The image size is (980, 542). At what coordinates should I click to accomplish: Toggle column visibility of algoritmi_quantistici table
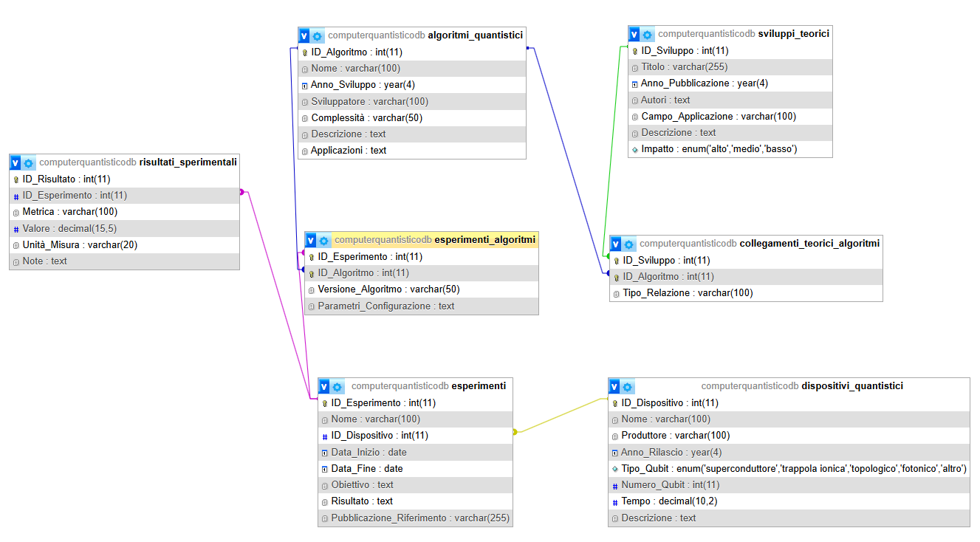304,35
